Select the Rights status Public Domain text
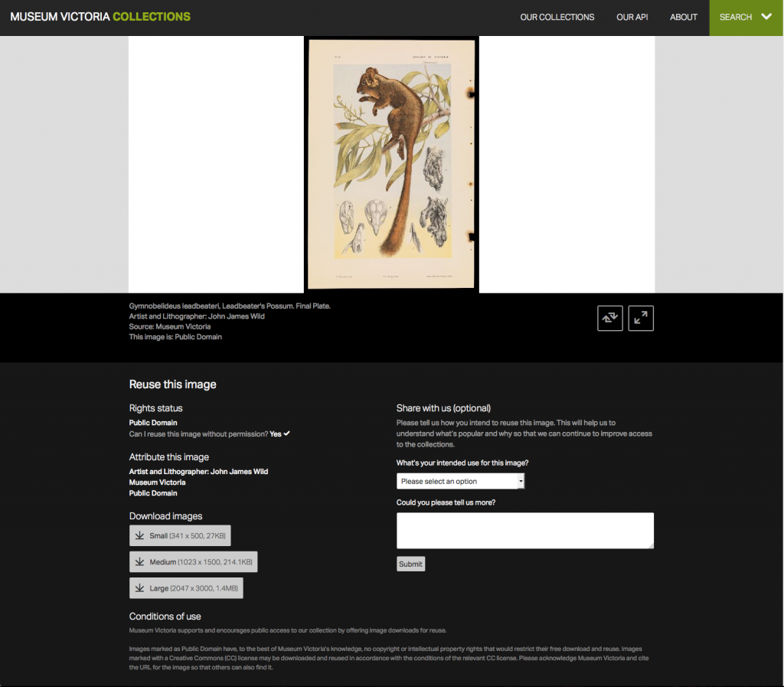The image size is (784, 687). 153,423
